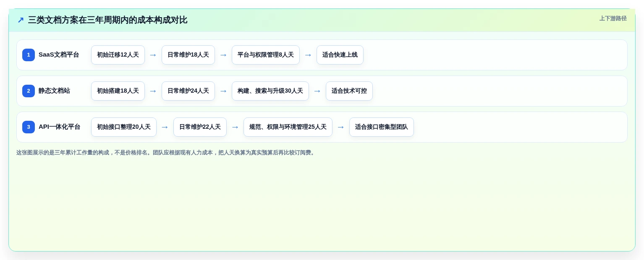Screen dimensions: 644x260
Task: Click the title 三类文档方案在三年周期内的成本构成对比
Action: [x=107, y=20]
